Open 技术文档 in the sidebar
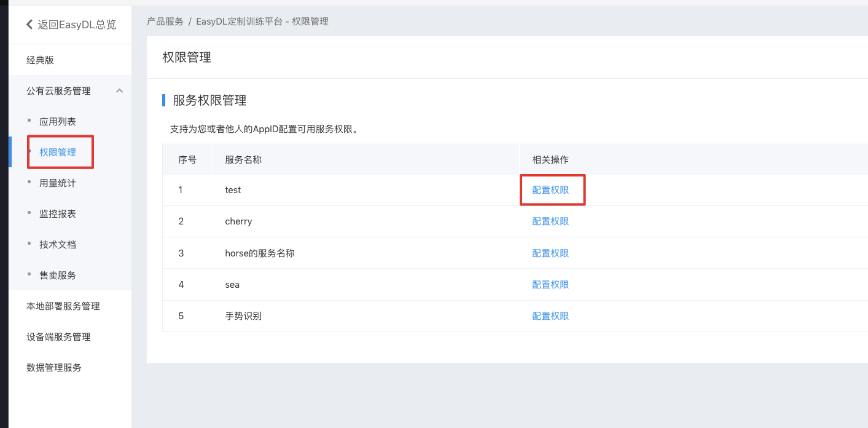 [58, 245]
